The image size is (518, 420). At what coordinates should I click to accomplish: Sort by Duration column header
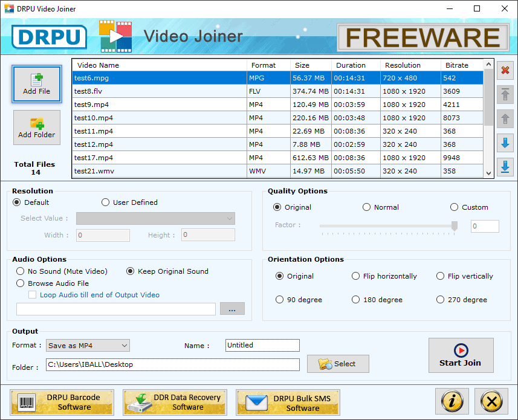click(x=356, y=65)
